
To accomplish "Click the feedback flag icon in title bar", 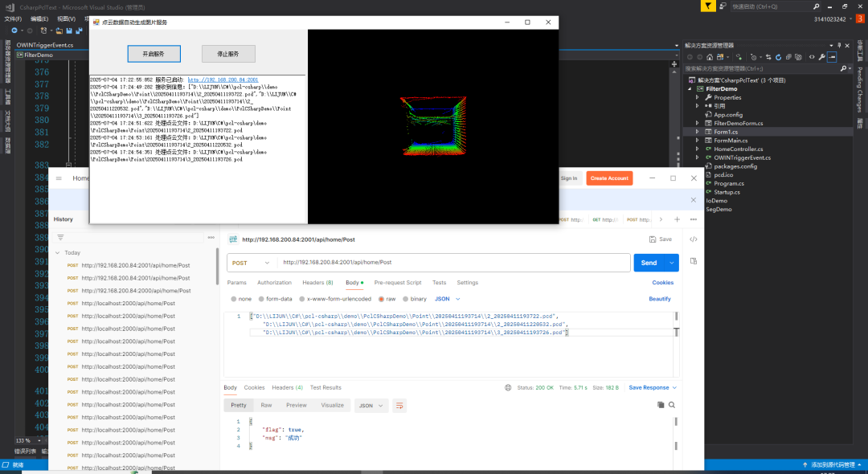I will click(x=706, y=6).
